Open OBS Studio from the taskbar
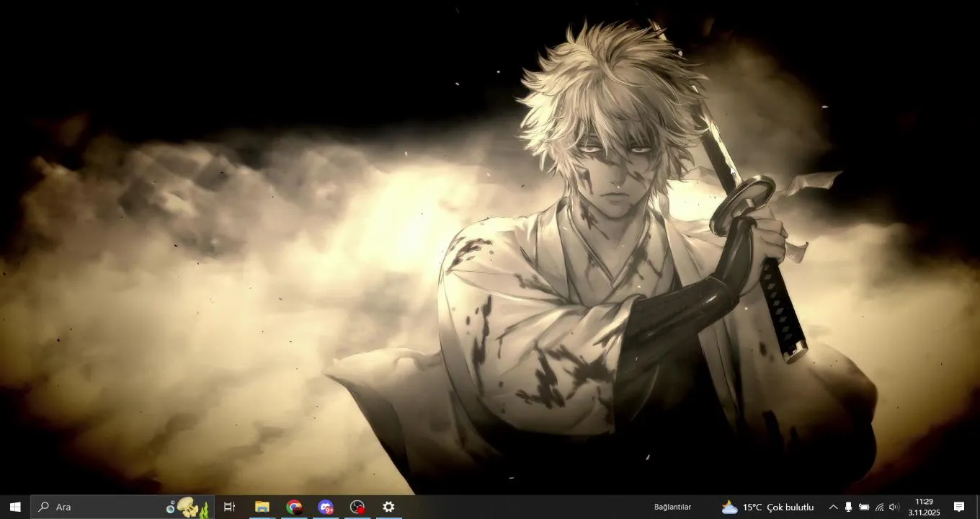Screen dimensions: 980x519 [x=357, y=507]
